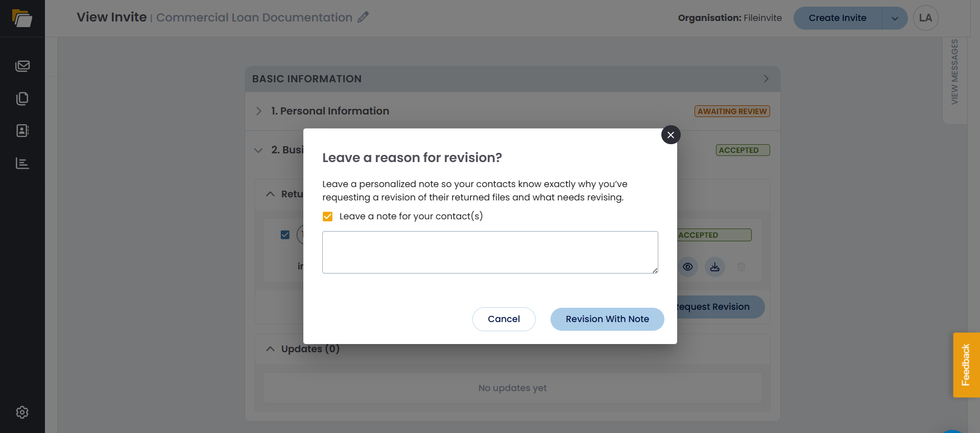This screenshot has height=433, width=980.
Task: Expand the Personal Information section
Action: click(x=259, y=111)
